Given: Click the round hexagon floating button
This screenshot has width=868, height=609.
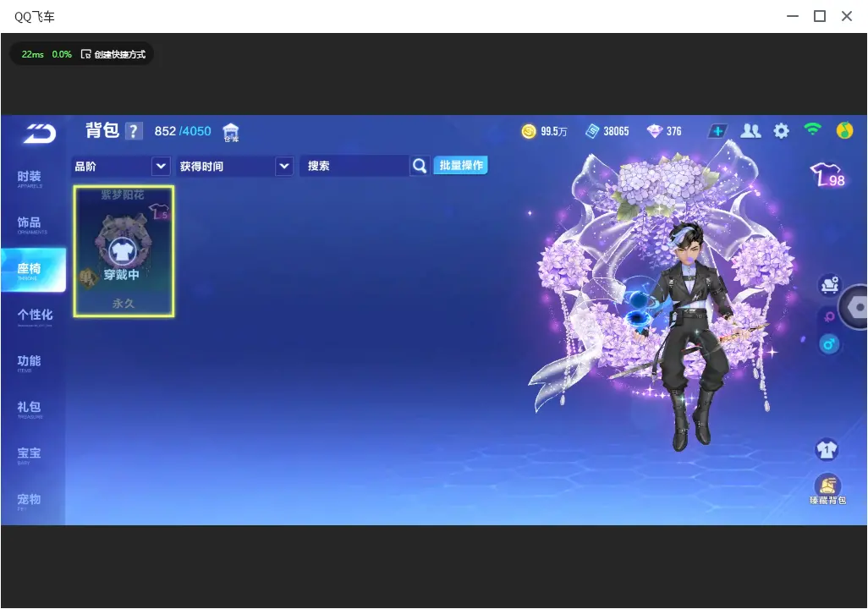Looking at the screenshot, I should [856, 307].
